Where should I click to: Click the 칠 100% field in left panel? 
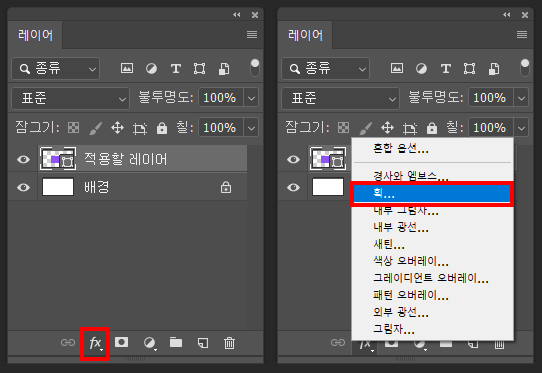click(x=221, y=128)
